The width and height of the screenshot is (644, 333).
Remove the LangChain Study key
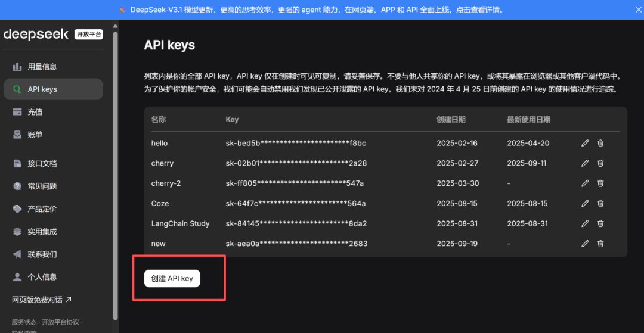tap(600, 223)
